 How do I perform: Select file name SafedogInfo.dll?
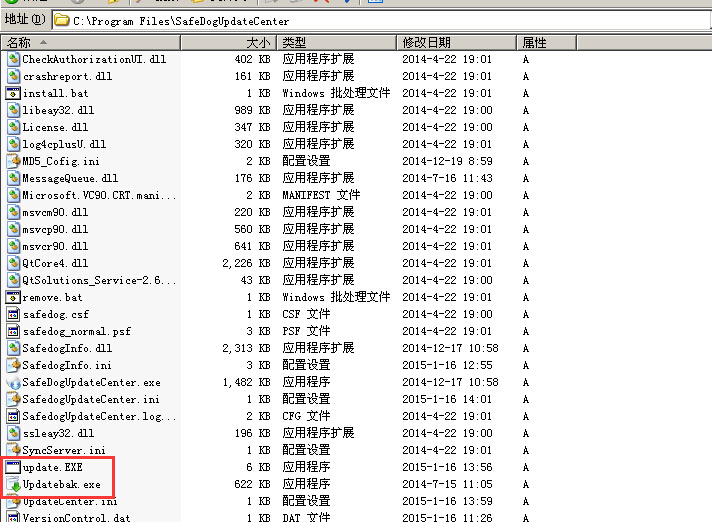click(x=67, y=348)
